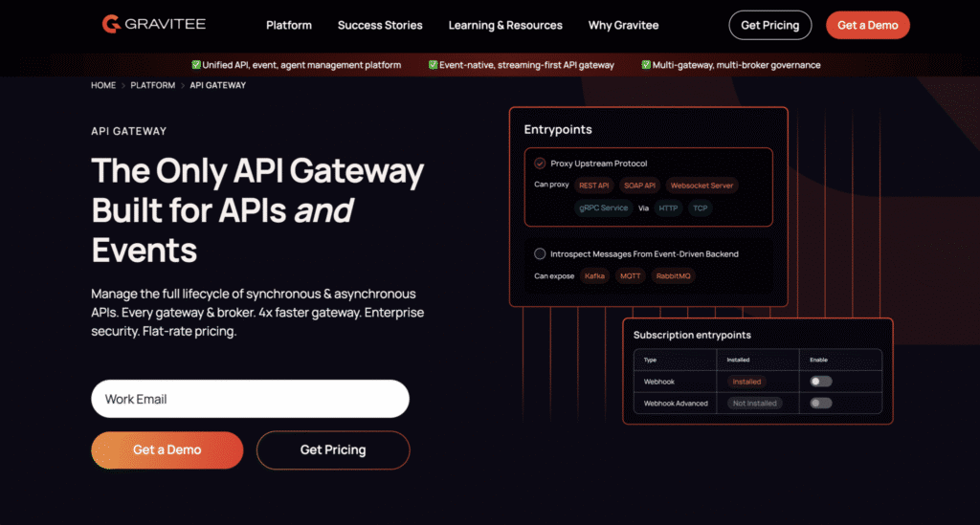Click the SOAP API tag
The width and height of the screenshot is (980, 525).
click(639, 186)
